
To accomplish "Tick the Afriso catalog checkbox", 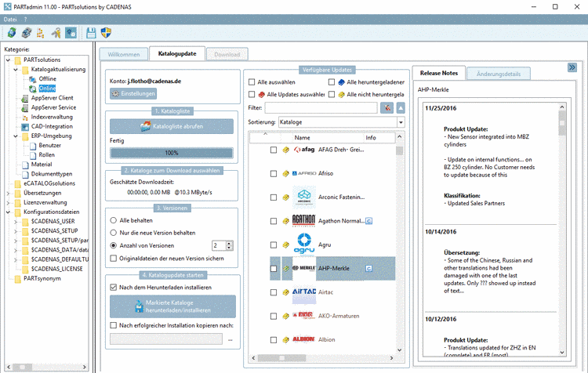I will [274, 173].
